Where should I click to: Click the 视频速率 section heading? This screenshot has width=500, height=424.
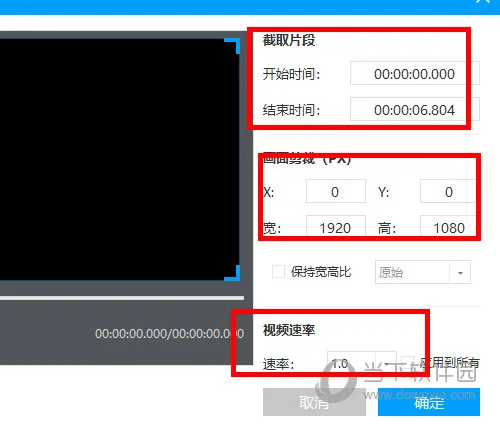click(289, 330)
